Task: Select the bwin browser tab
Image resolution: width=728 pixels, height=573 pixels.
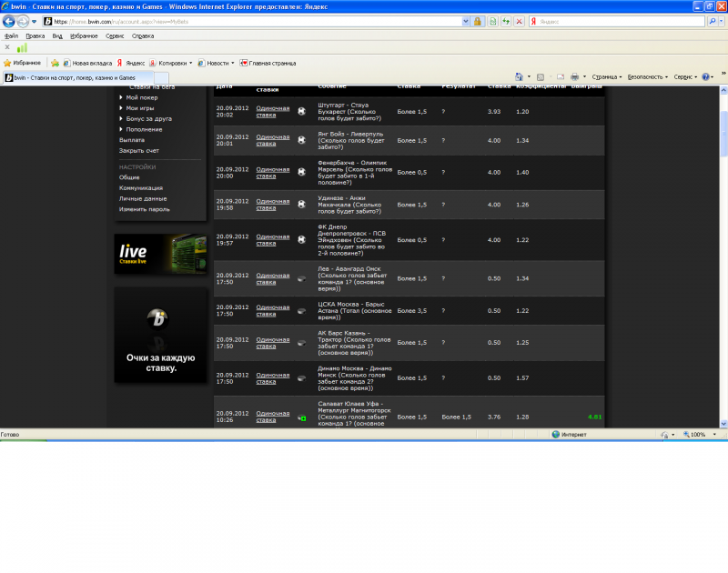Action: (78, 78)
